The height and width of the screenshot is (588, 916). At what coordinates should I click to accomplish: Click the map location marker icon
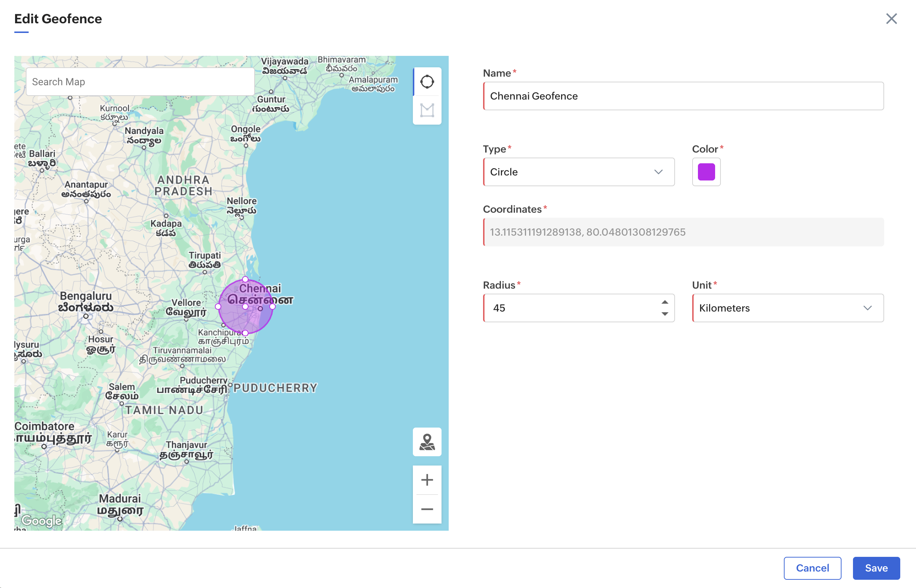tap(427, 442)
